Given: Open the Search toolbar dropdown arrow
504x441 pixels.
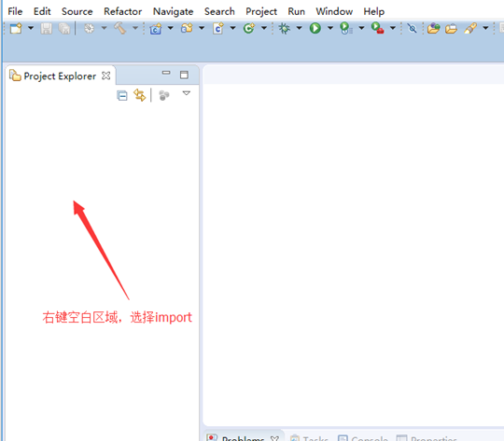Looking at the screenshot, I should click(x=485, y=28).
